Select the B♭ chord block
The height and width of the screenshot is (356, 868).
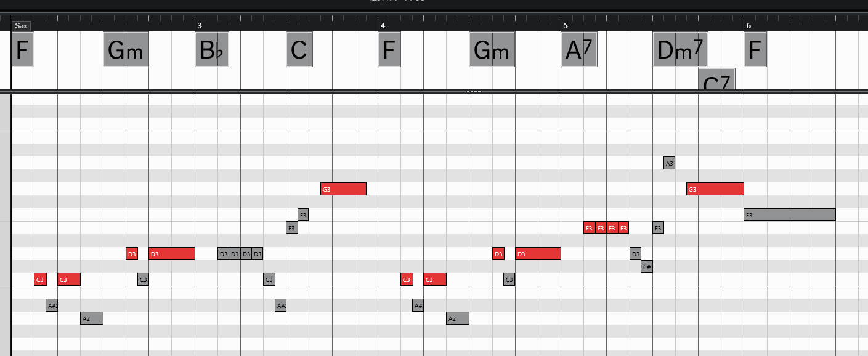pos(212,49)
